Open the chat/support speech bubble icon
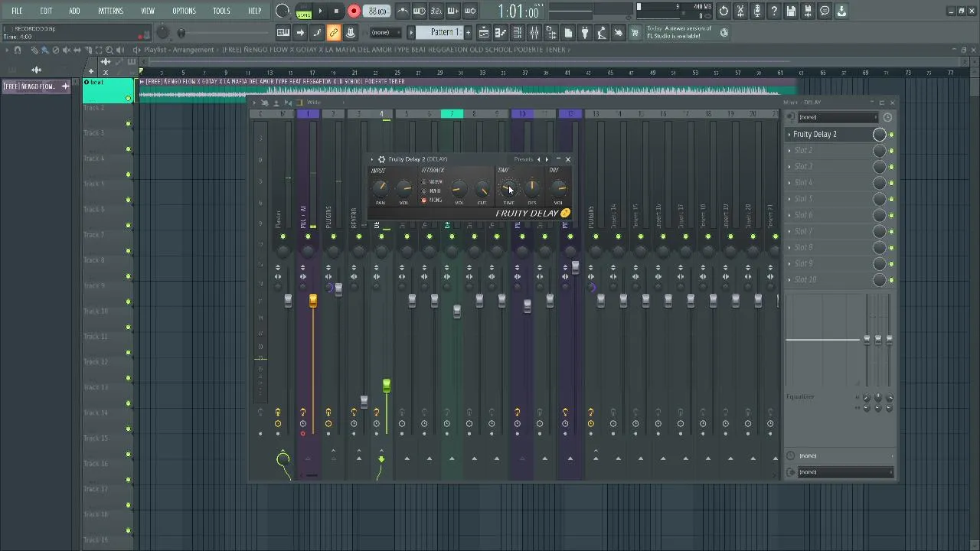The width and height of the screenshot is (980, 551). pos(825,11)
